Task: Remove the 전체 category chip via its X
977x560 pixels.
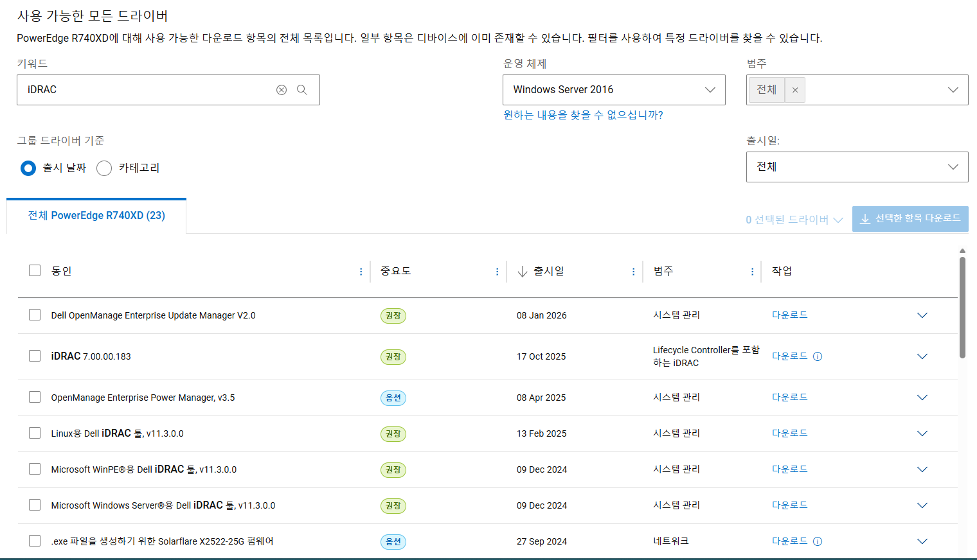Action: [x=795, y=90]
